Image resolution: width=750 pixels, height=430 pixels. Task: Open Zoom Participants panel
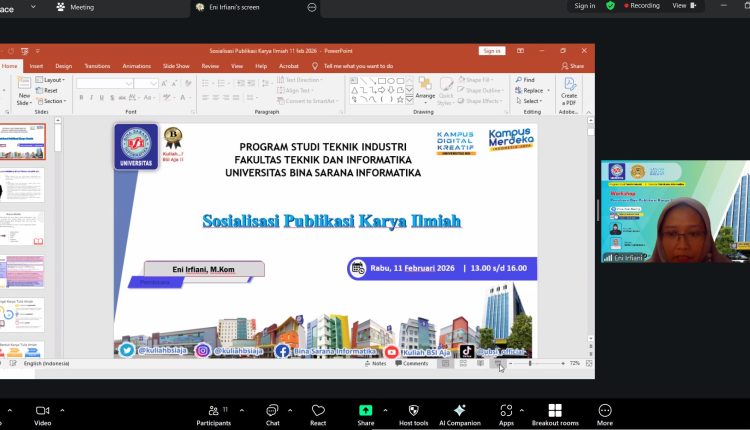214,415
